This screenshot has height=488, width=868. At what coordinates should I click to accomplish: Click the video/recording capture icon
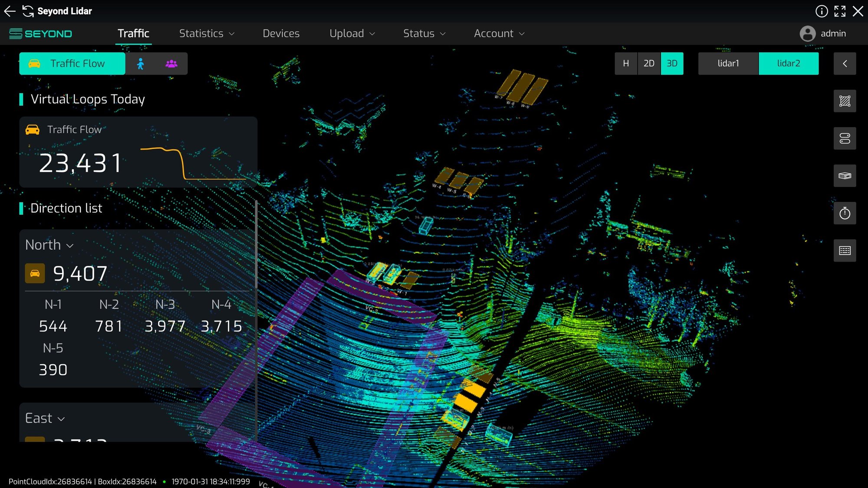845,175
